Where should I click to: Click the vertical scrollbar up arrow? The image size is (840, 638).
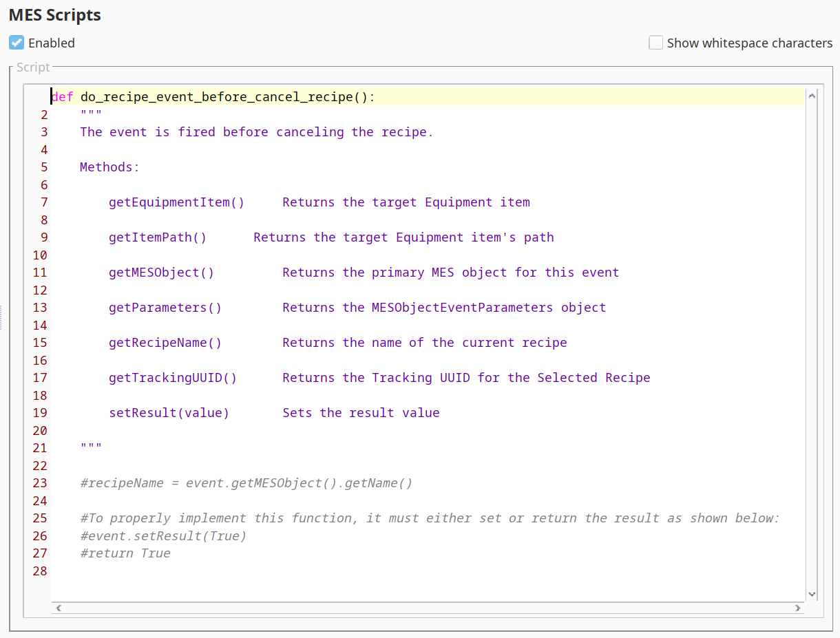812,96
